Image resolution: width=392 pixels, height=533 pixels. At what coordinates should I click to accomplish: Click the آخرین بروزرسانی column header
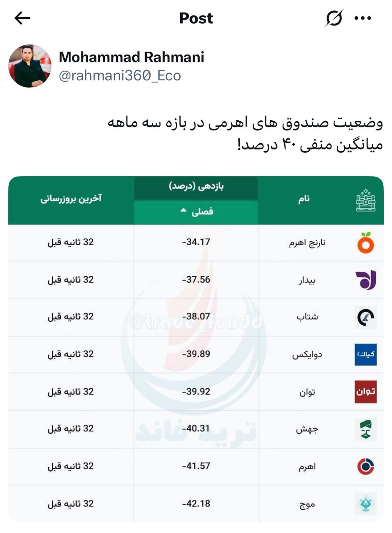tap(71, 199)
